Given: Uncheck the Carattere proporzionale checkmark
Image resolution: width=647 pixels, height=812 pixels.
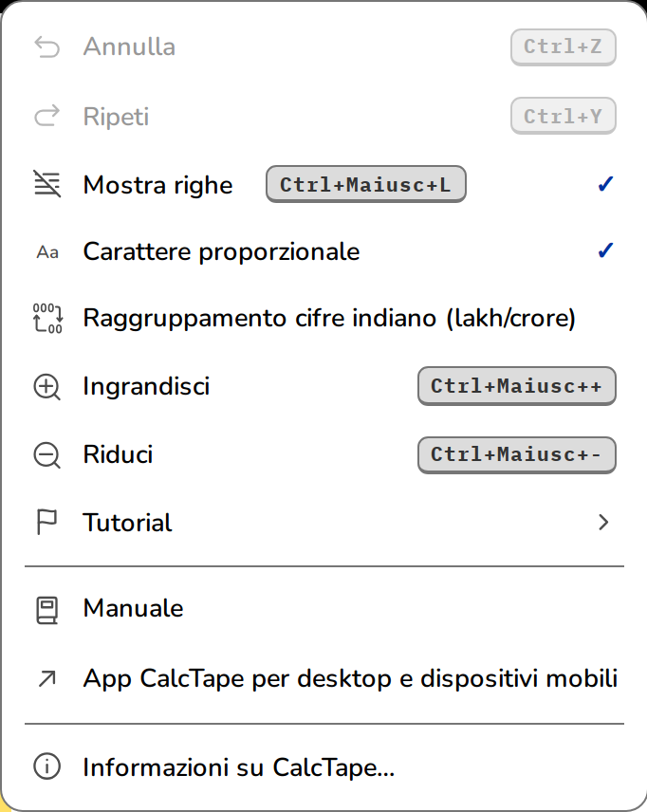Looking at the screenshot, I should [605, 250].
